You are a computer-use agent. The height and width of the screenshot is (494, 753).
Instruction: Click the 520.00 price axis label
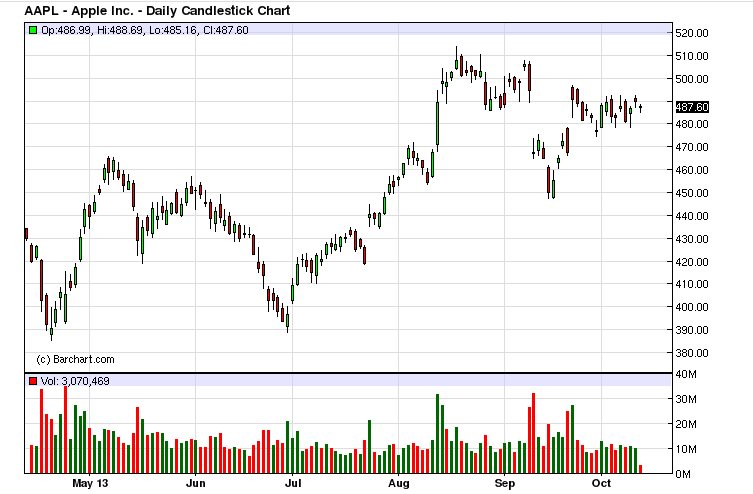(692, 33)
